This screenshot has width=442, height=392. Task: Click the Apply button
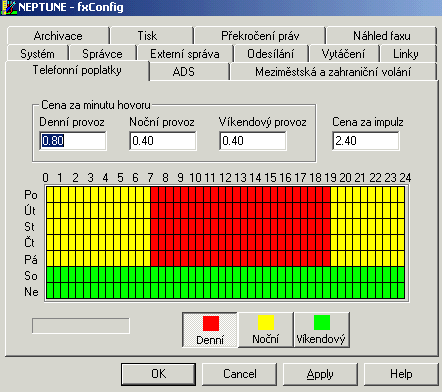320,374
